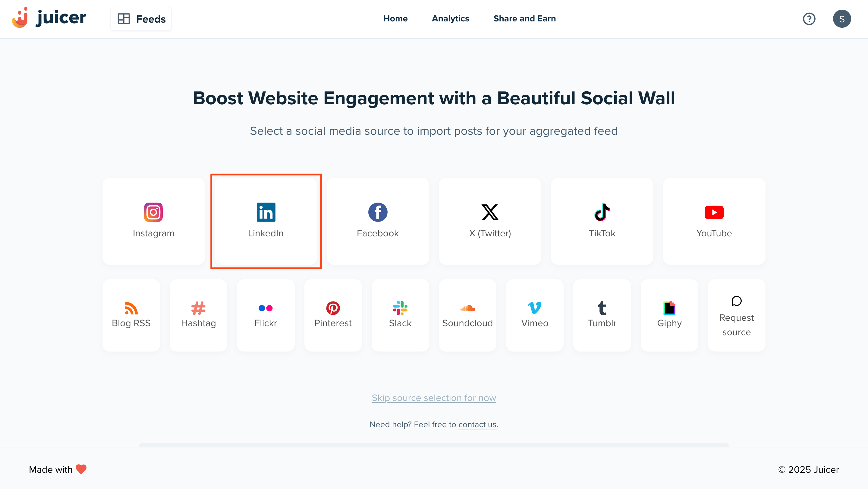
Task: Navigate to Share and Earn
Action: coord(524,19)
